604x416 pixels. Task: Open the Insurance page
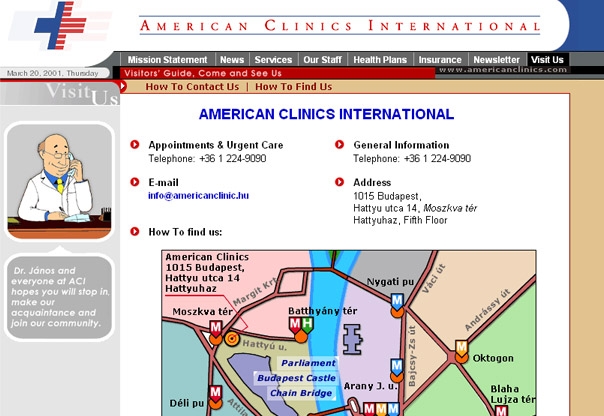pyautogui.click(x=440, y=60)
